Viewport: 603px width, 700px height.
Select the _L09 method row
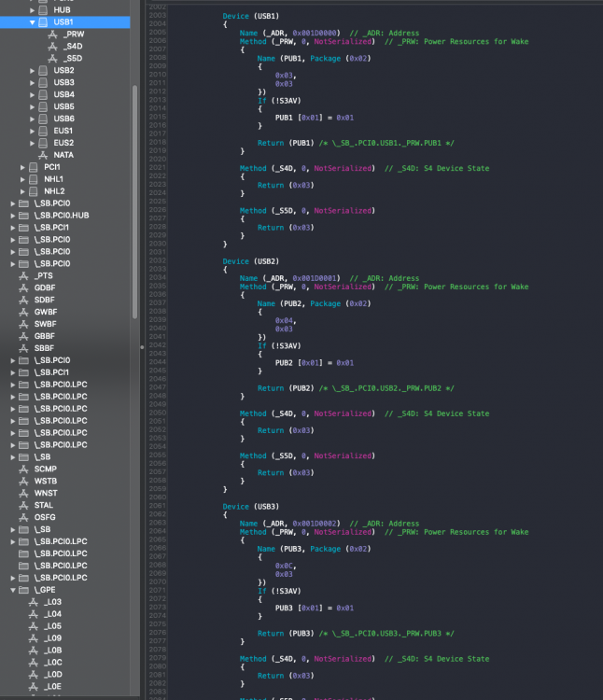pos(65,638)
